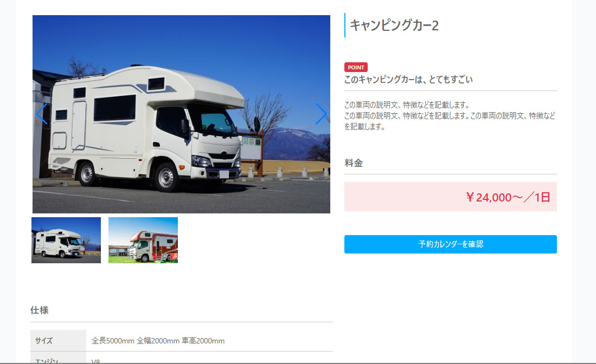Select the サイズ row label

pyautogui.click(x=58, y=341)
